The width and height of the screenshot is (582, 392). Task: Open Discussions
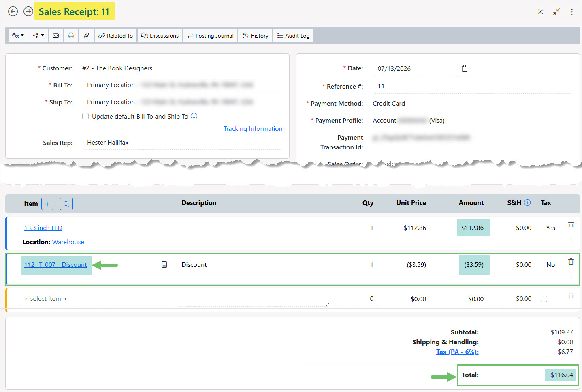(160, 36)
